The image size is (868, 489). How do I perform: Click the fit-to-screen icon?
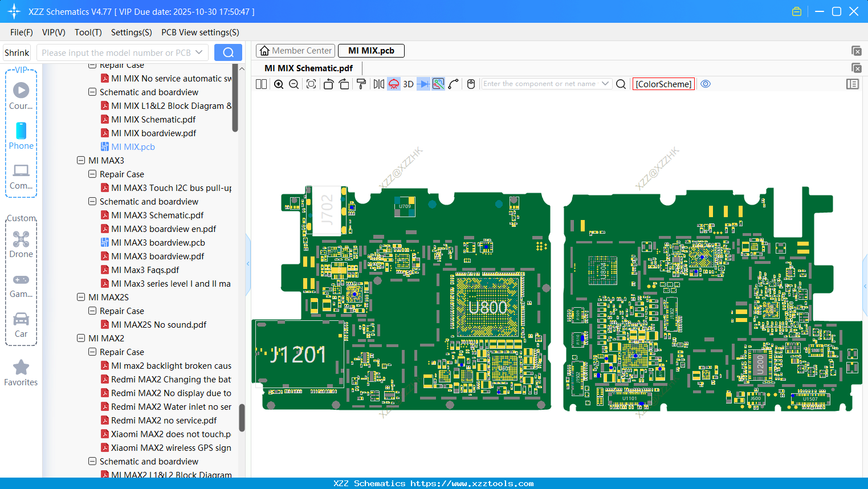[311, 84]
